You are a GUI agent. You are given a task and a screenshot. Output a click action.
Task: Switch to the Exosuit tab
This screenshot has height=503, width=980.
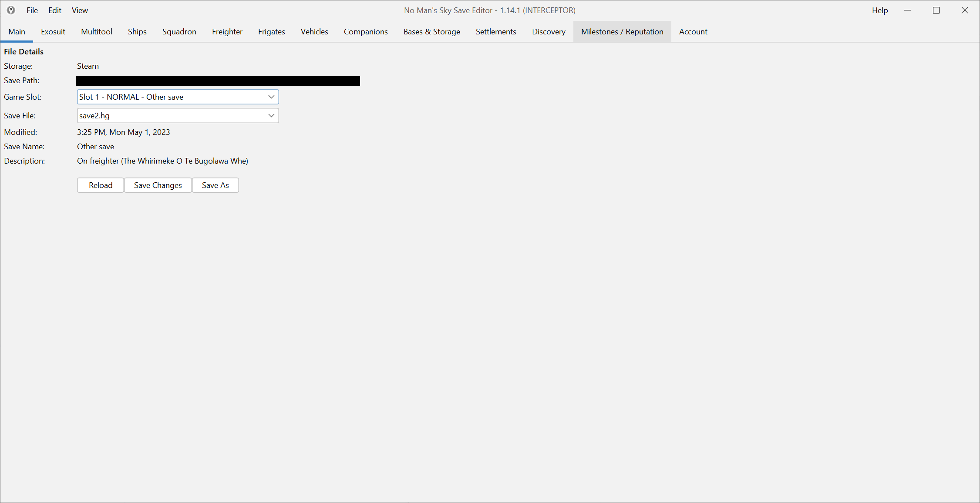53,31
